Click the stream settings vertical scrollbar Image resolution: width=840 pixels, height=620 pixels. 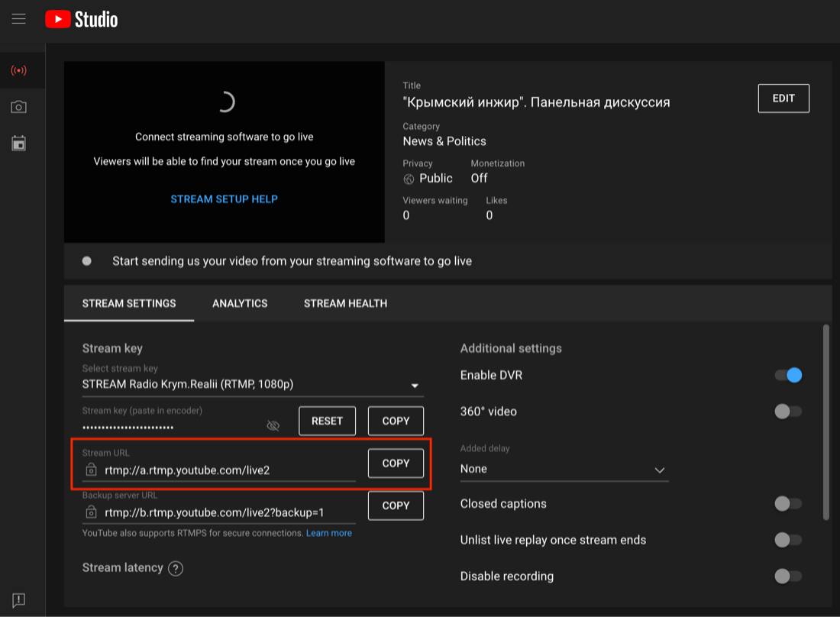point(826,421)
